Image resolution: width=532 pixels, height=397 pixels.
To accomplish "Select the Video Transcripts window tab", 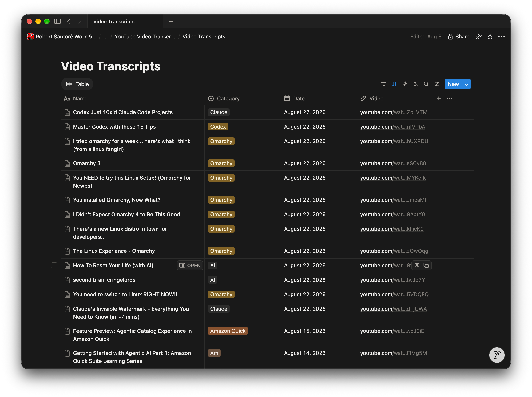I will coord(125,21).
